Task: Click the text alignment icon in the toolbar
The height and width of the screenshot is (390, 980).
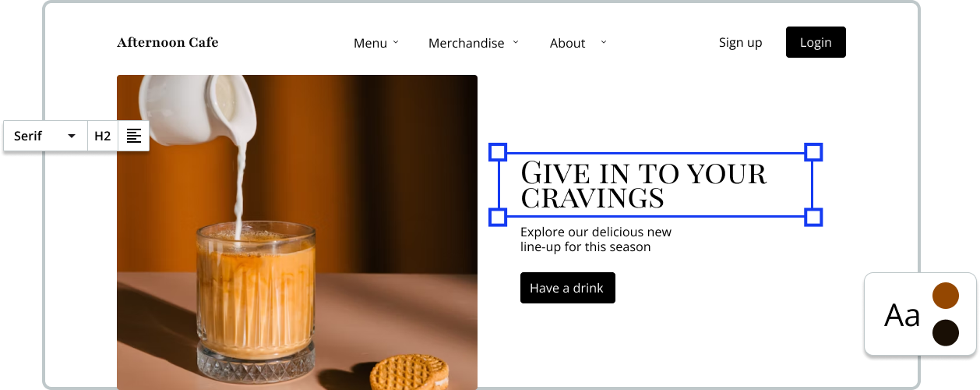Action: [134, 136]
